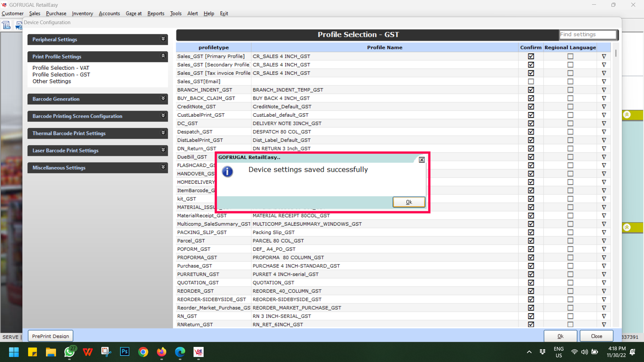Launch Google Chrome from the taskbar

click(x=143, y=352)
